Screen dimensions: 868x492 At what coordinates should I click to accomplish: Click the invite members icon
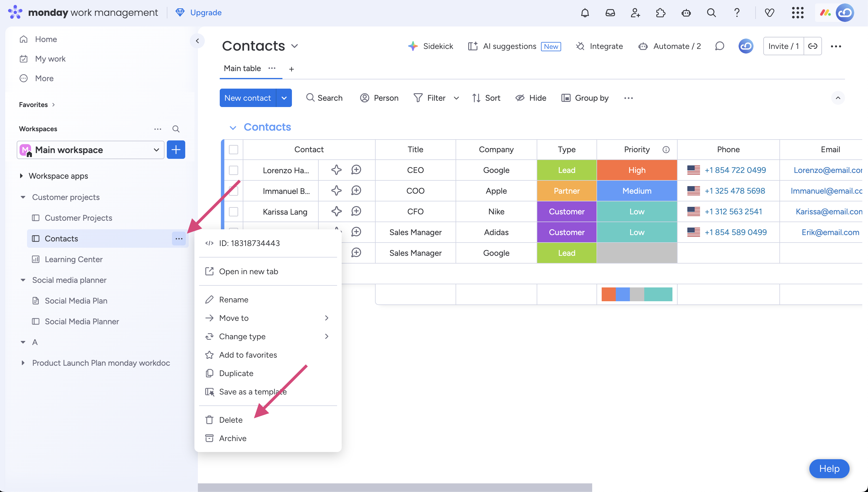pyautogui.click(x=635, y=13)
